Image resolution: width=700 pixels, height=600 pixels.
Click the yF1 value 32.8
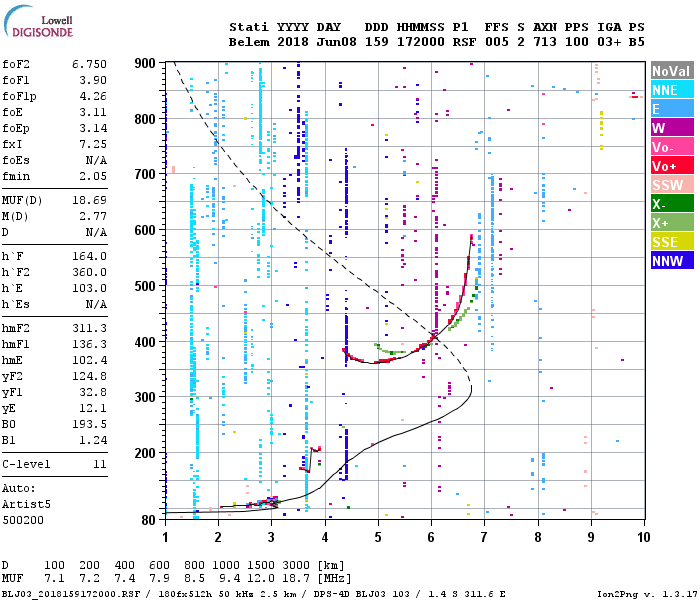pos(93,392)
